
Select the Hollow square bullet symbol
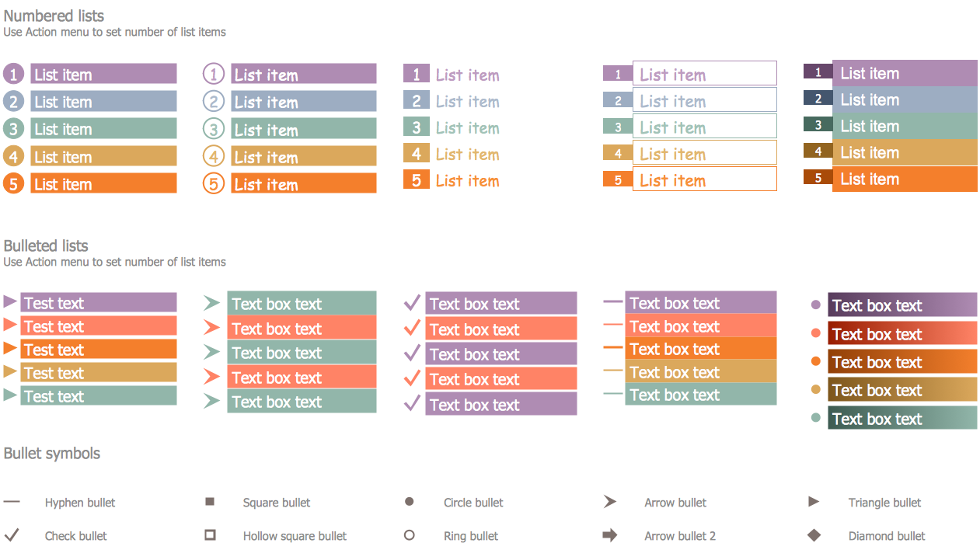coord(210,535)
